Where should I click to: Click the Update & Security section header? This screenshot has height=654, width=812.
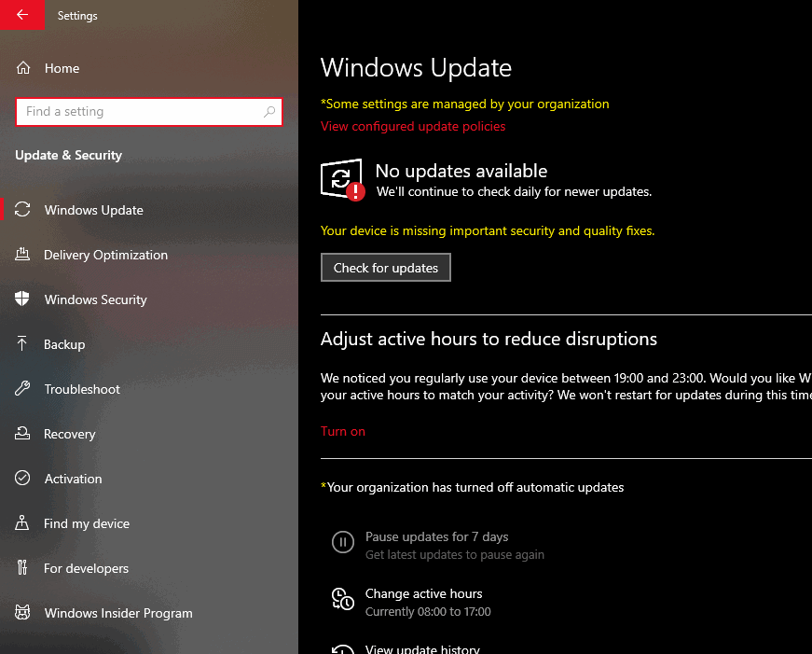68,156
